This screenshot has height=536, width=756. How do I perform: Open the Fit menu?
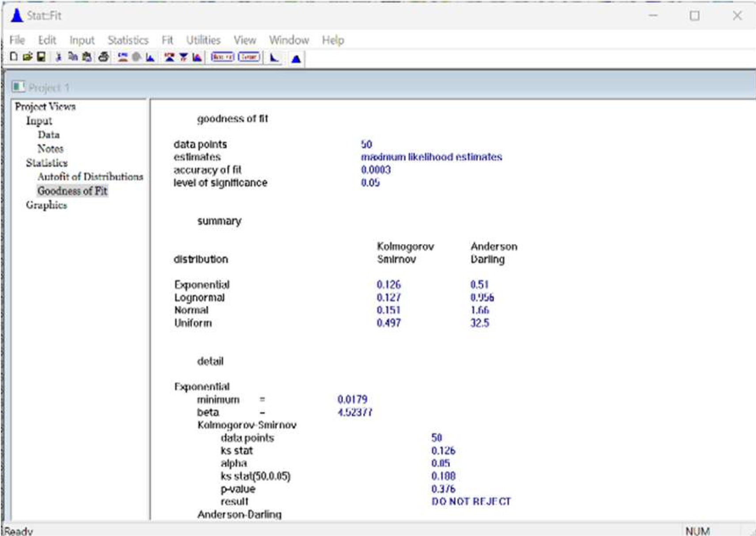[167, 40]
